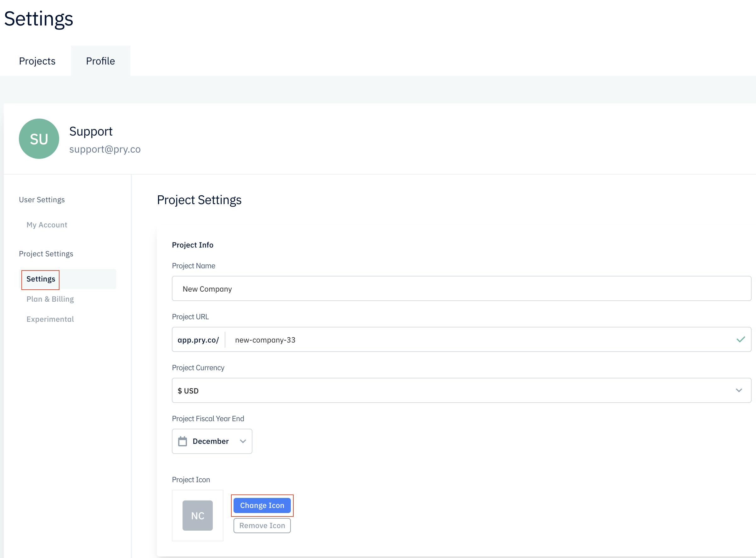The image size is (756, 558).
Task: Click the Project Settings sidebar heading
Action: point(46,254)
